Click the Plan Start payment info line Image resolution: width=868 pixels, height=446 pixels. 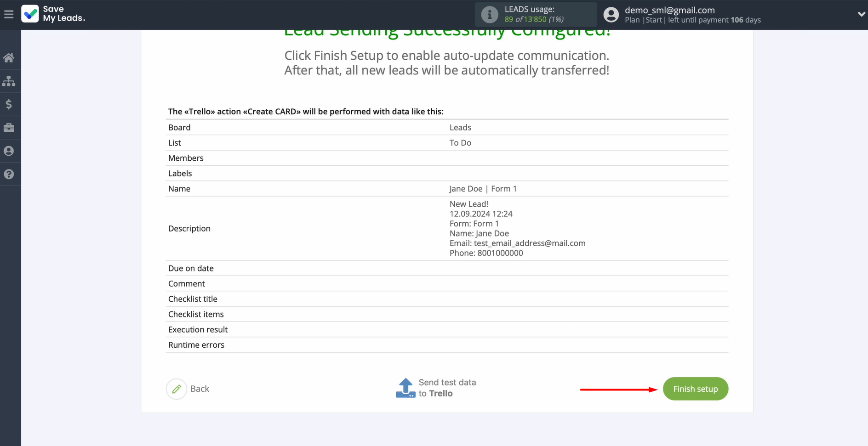[692, 20]
